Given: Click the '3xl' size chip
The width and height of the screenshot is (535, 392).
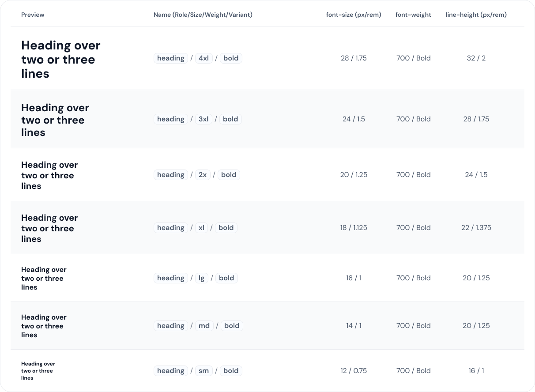Looking at the screenshot, I should [x=203, y=119].
